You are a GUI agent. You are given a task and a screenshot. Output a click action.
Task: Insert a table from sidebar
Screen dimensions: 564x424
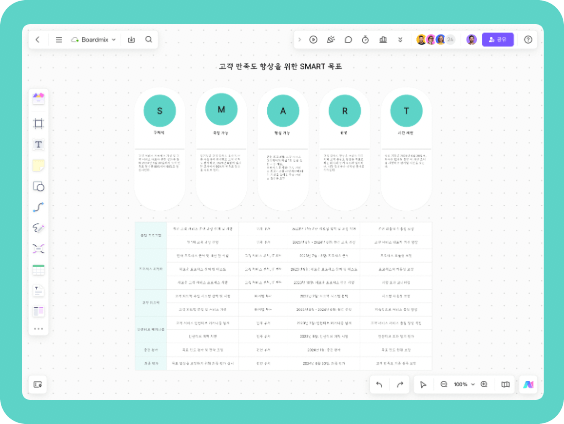(x=38, y=270)
